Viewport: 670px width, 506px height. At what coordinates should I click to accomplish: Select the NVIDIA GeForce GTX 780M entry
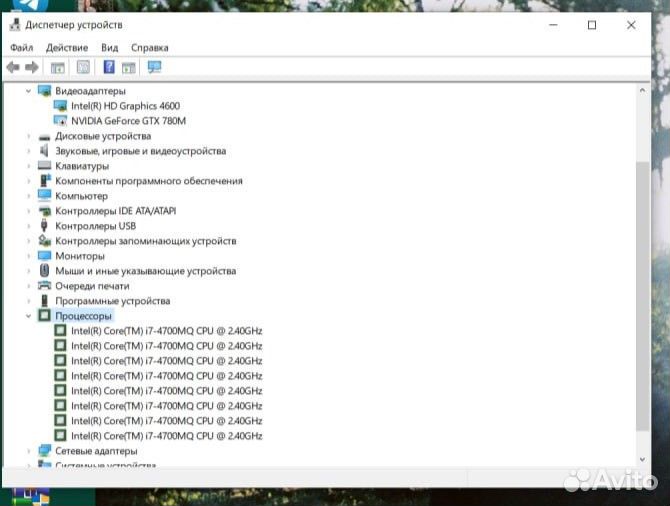click(x=128, y=121)
